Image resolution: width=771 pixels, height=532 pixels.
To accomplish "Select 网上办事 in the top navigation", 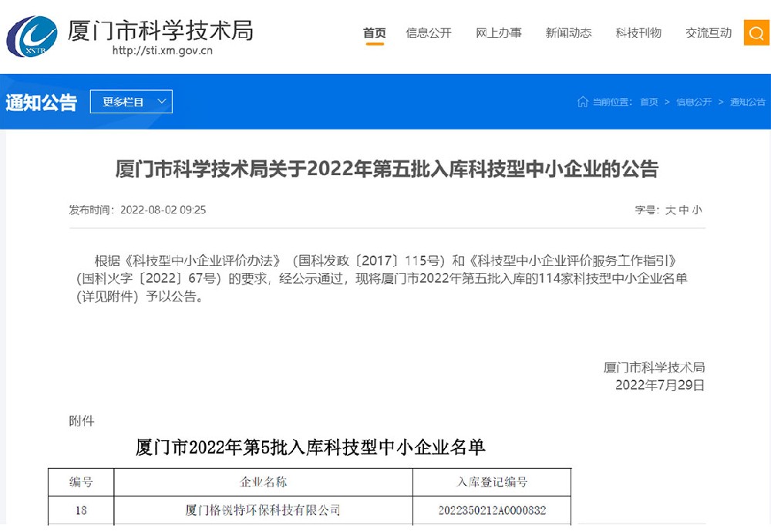I will pos(499,32).
